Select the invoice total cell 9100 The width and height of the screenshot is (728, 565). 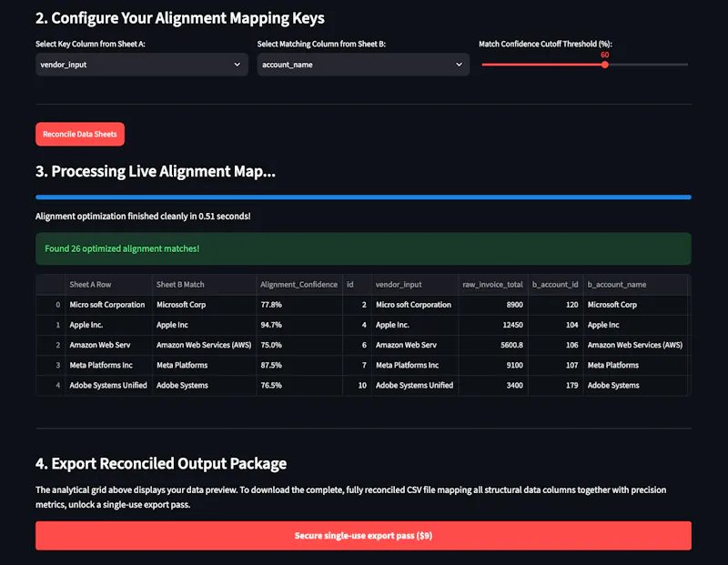point(492,366)
